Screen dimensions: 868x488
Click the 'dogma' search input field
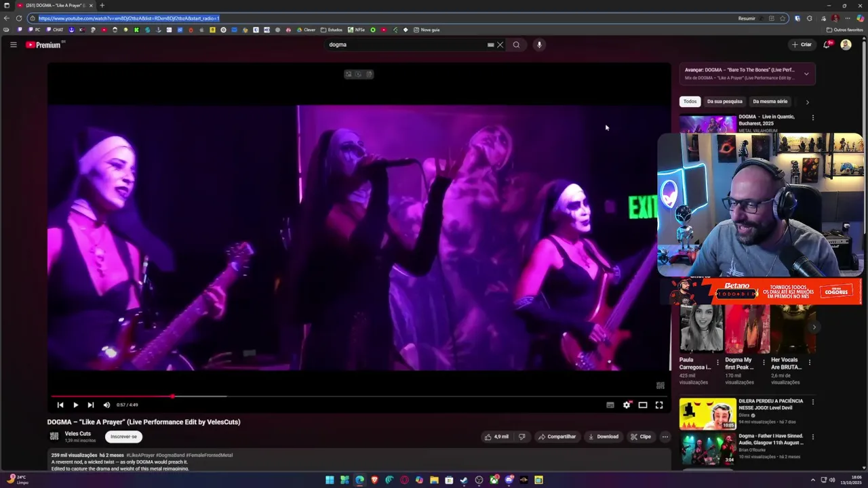point(407,45)
